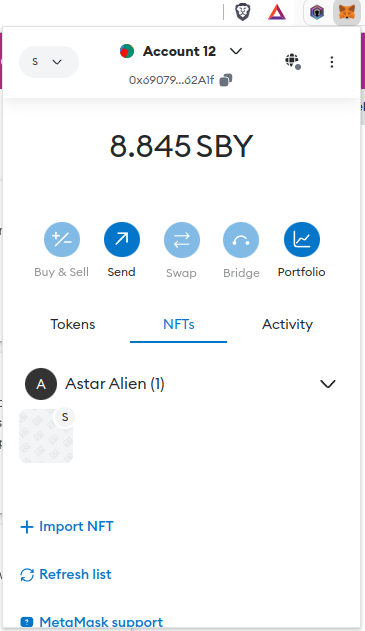Collapse the Astar Alien collection chevron
The height and width of the screenshot is (631, 365).
[328, 384]
